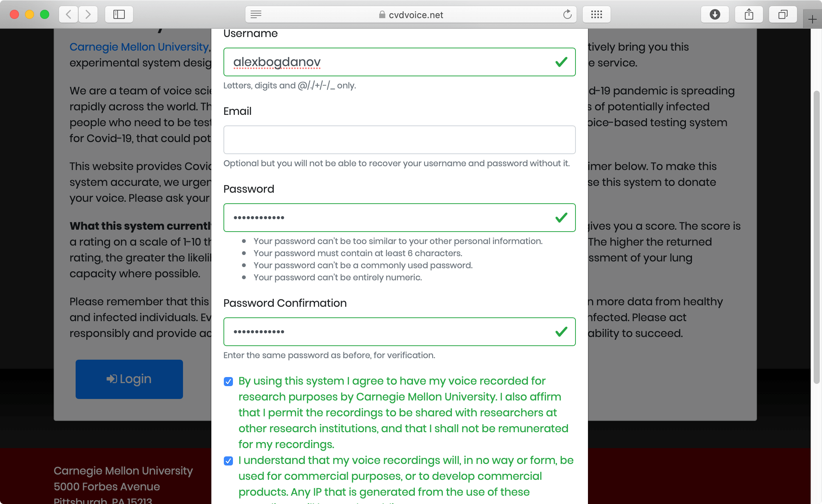Click the Login button on left panel
The height and width of the screenshot is (504, 822).
[x=129, y=379]
